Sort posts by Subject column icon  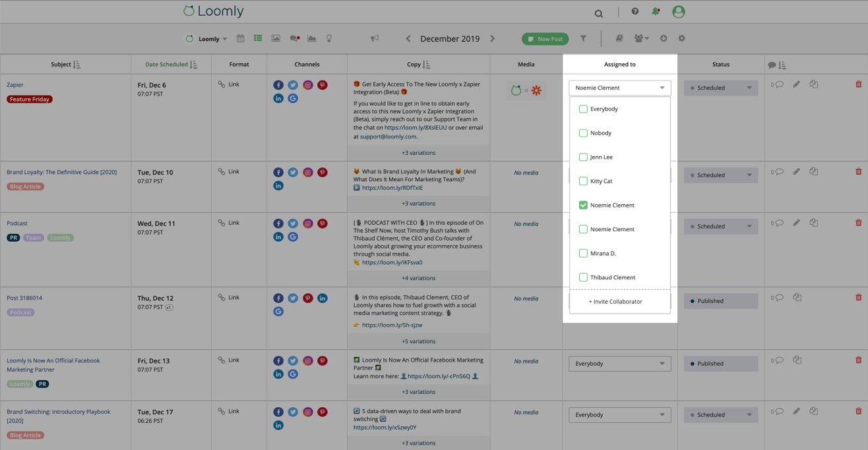point(77,65)
